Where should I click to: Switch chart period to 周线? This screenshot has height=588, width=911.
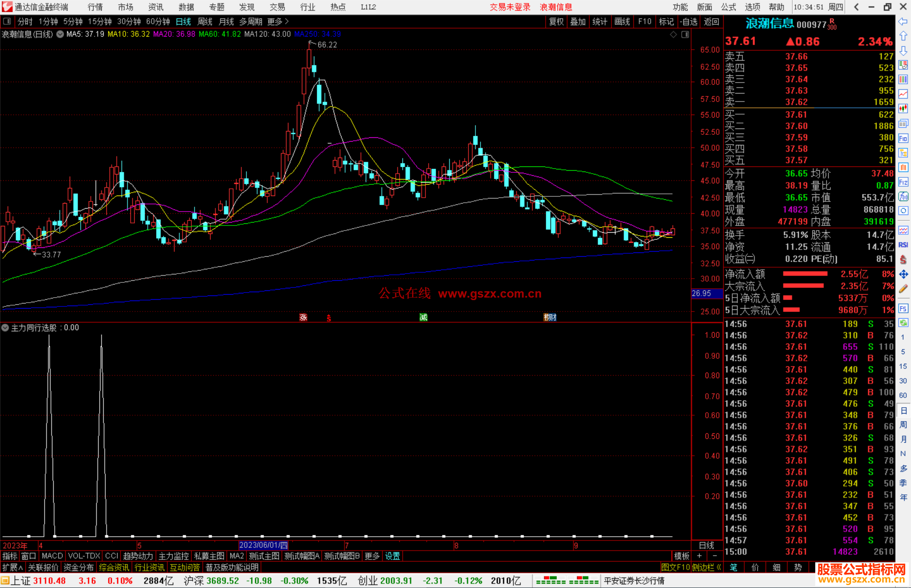(205, 21)
